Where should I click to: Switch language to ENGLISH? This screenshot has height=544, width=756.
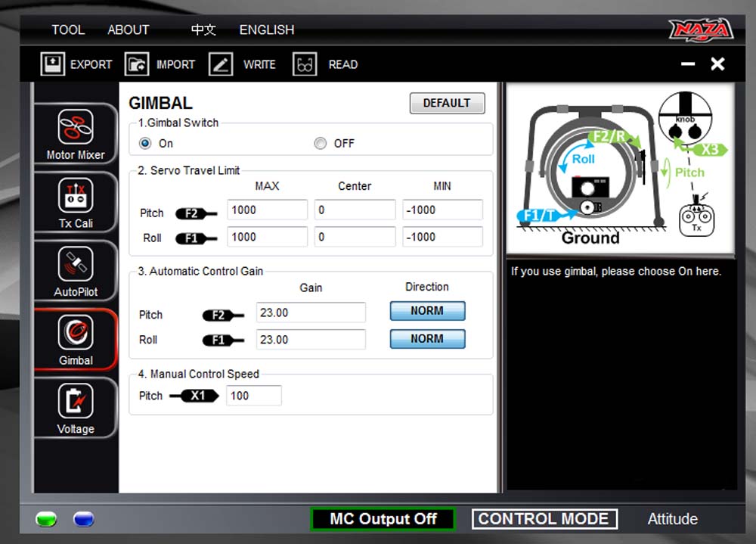coord(267,30)
